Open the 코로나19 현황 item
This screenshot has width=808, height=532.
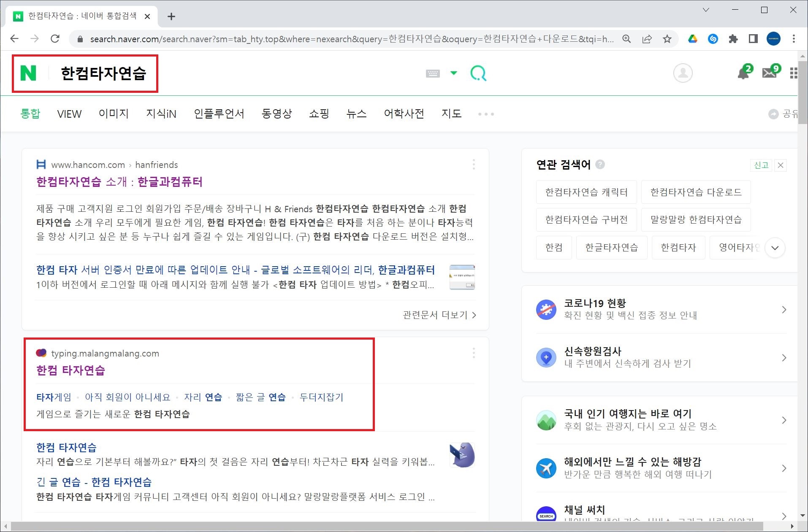point(662,310)
